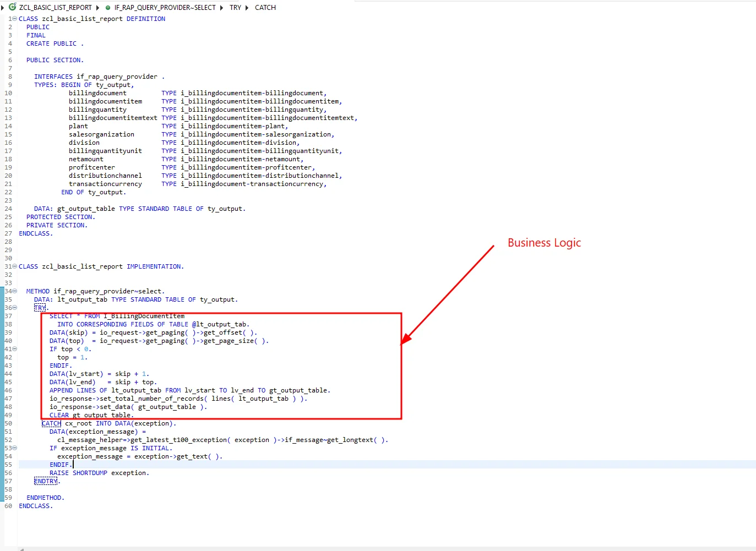The width and height of the screenshot is (756, 551).
Task: Click the horizontal scrollbar left arrow
Action: coord(21,549)
